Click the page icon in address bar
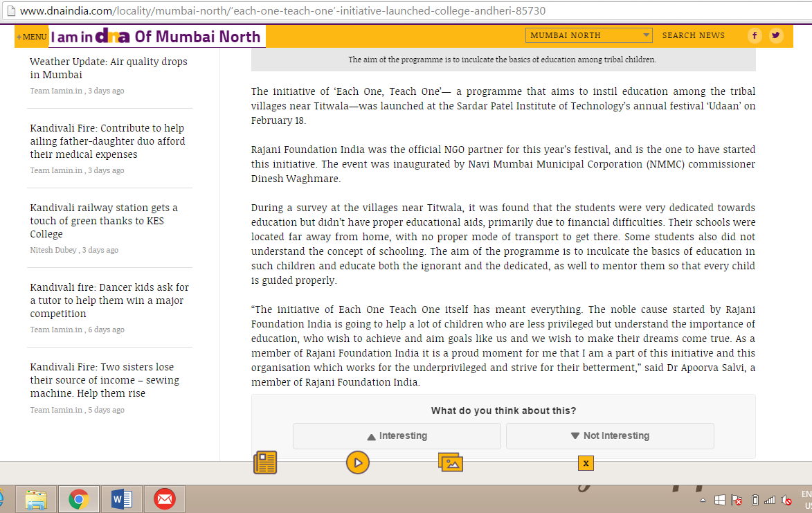Viewport: 812px width, 513px height. coord(10,11)
